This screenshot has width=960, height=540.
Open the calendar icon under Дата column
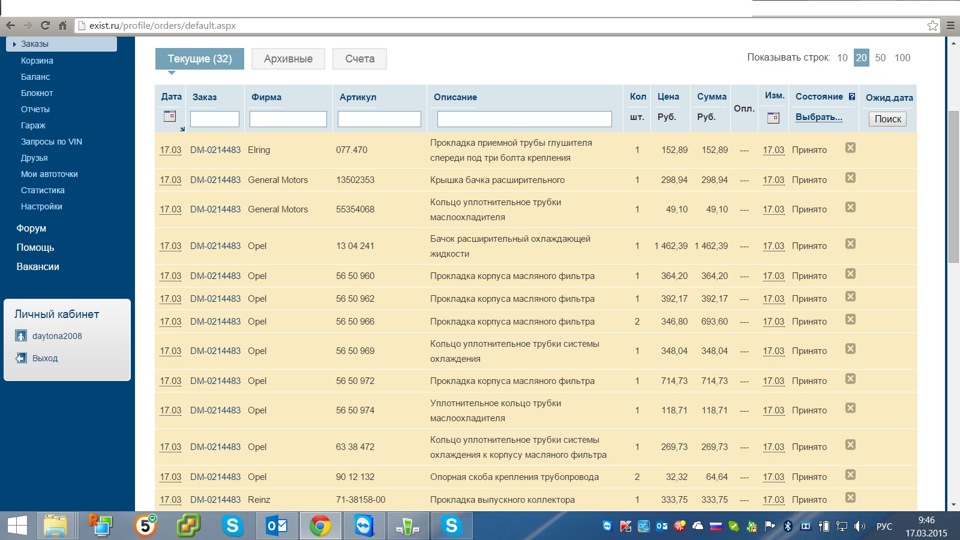pos(169,117)
